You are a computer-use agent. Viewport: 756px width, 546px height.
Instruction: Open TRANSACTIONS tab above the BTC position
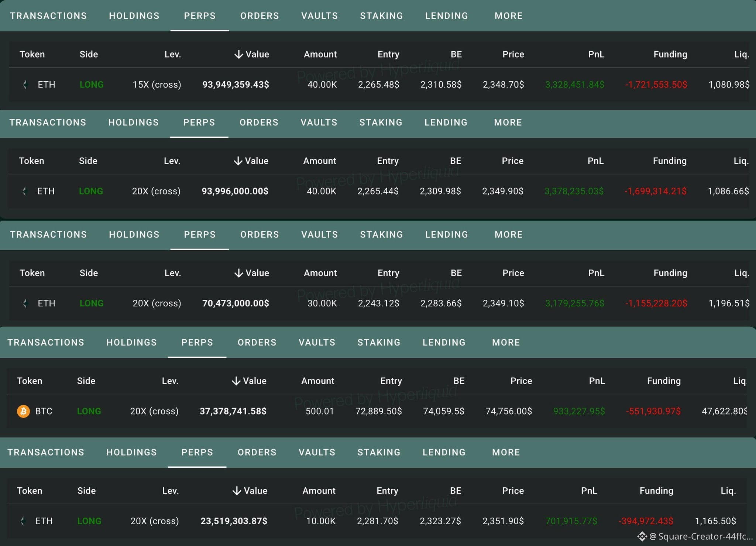[46, 343]
